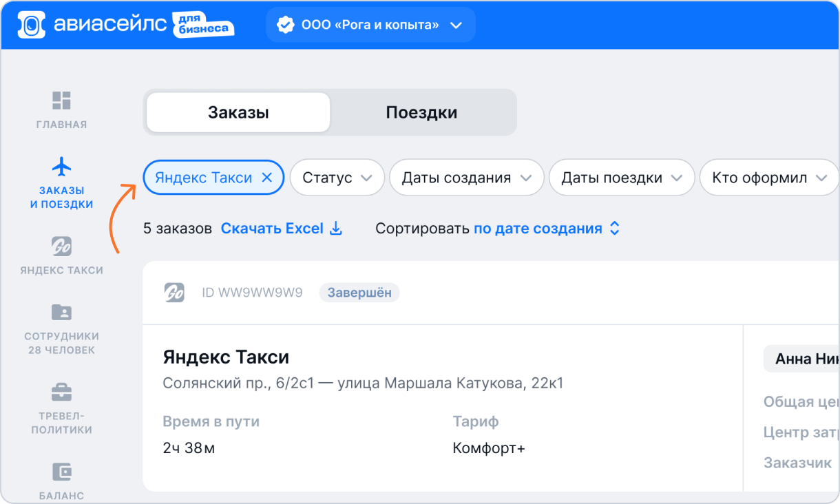This screenshot has height=504, width=840.
Task: Open the Даты создания filter dropdown
Action: pyautogui.click(x=466, y=178)
